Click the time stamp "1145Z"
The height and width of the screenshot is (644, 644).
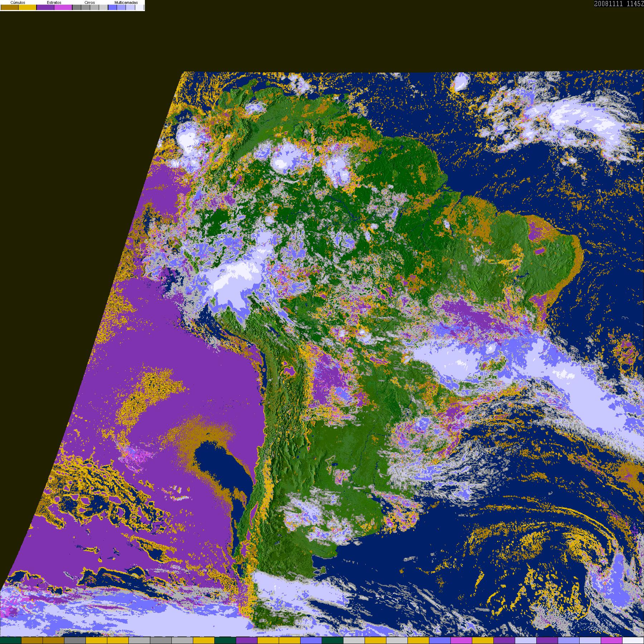635,4
